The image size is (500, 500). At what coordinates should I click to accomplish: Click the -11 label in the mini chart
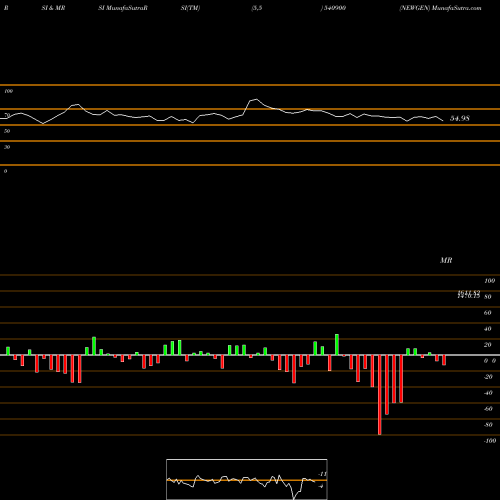tap(322, 474)
